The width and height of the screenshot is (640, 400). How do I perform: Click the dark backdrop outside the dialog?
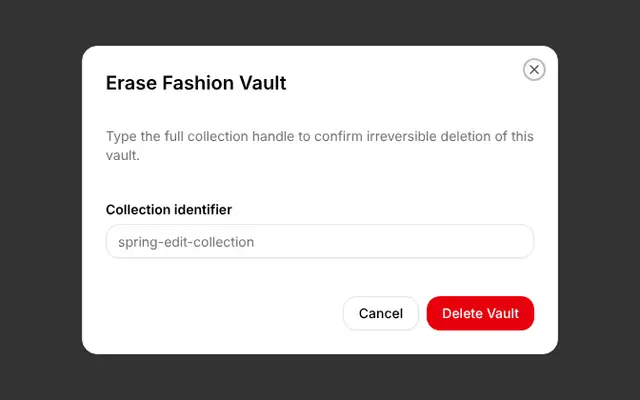[41, 200]
